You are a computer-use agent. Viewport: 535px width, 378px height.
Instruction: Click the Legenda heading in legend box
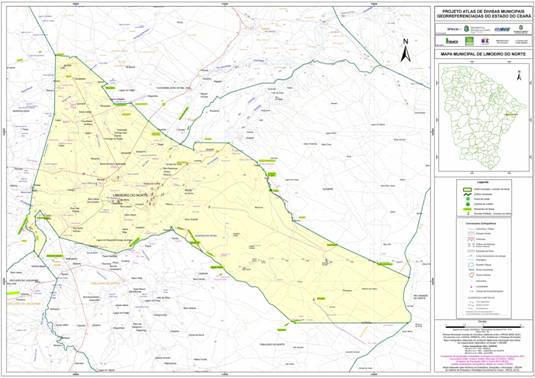(483, 182)
